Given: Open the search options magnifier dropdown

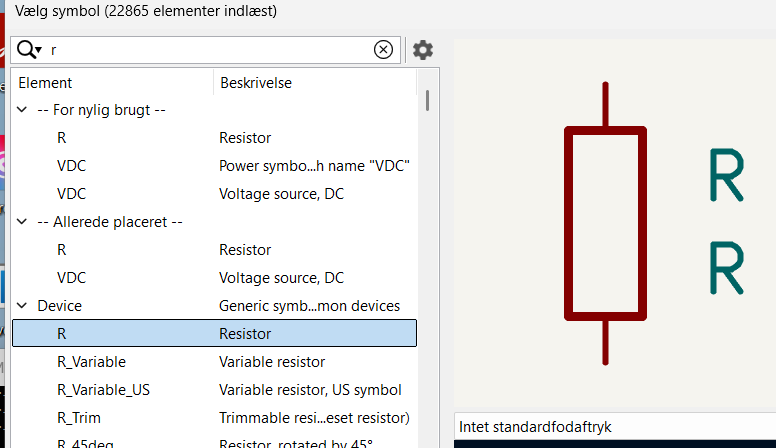Looking at the screenshot, I should pos(29,50).
